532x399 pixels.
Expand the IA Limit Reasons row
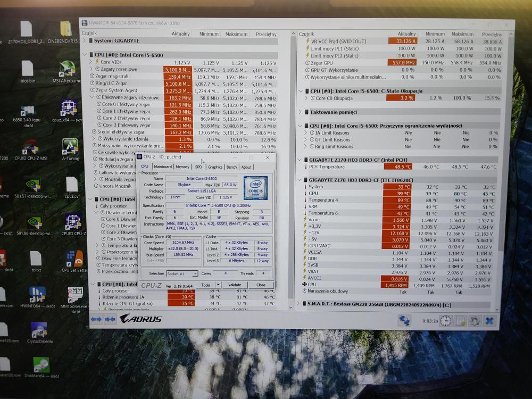coord(306,133)
